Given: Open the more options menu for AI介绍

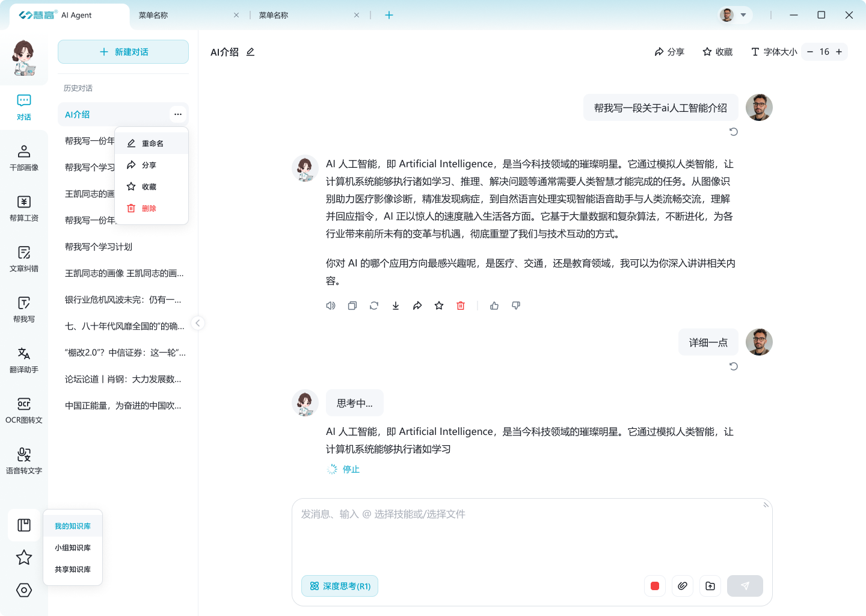Looking at the screenshot, I should tap(177, 114).
